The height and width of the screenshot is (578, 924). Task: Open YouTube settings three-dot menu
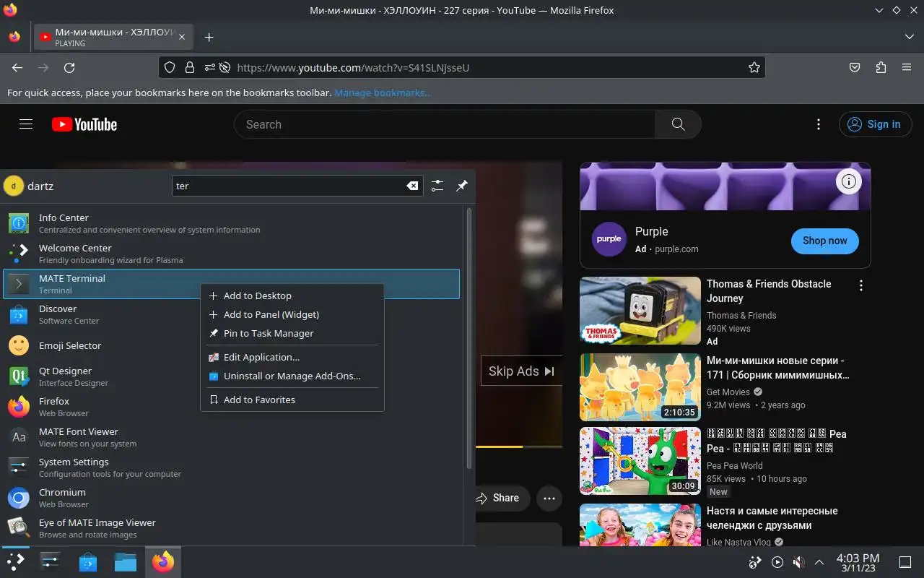[x=819, y=124]
